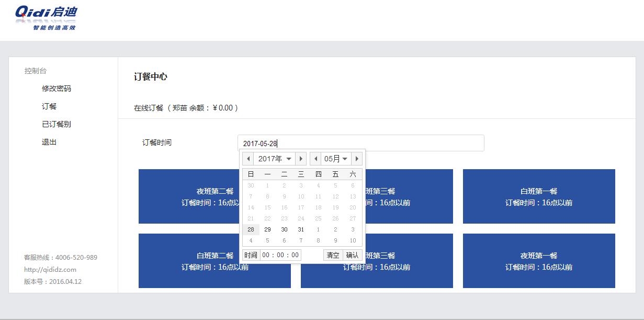Click the Qidi logo

coord(46,18)
